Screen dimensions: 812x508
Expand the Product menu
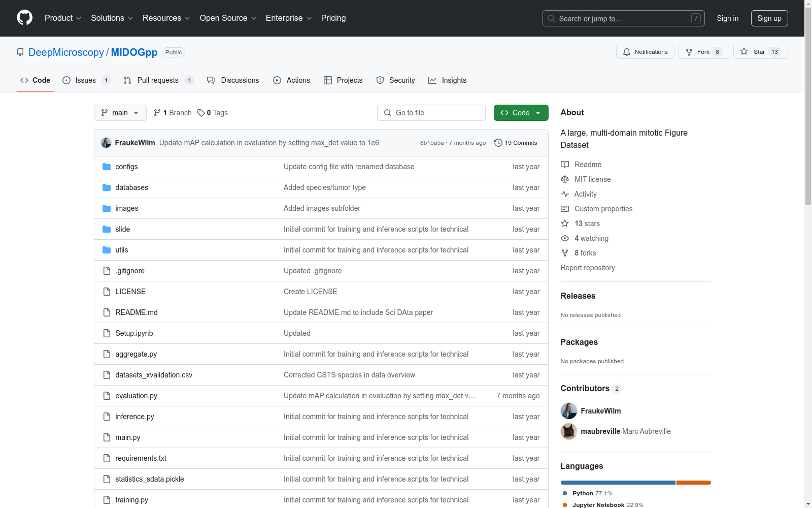click(63, 18)
